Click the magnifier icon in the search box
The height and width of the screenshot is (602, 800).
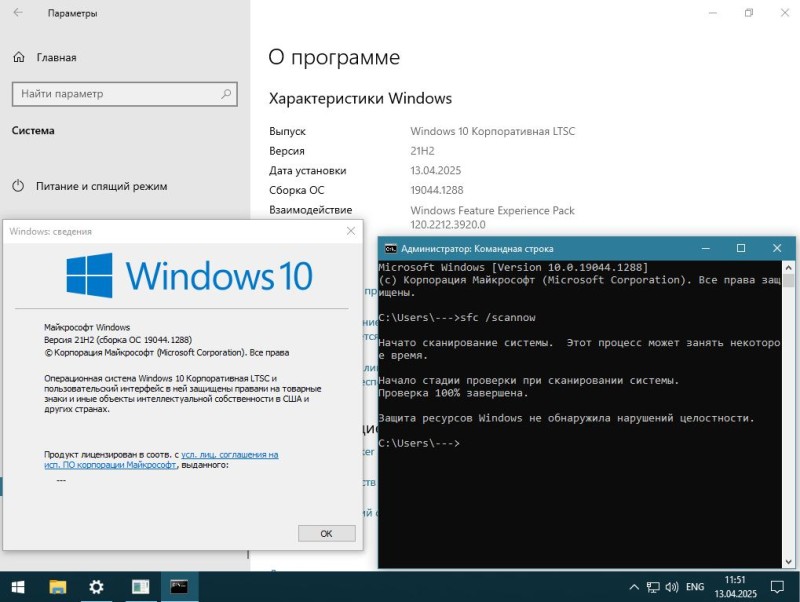pyautogui.click(x=226, y=94)
